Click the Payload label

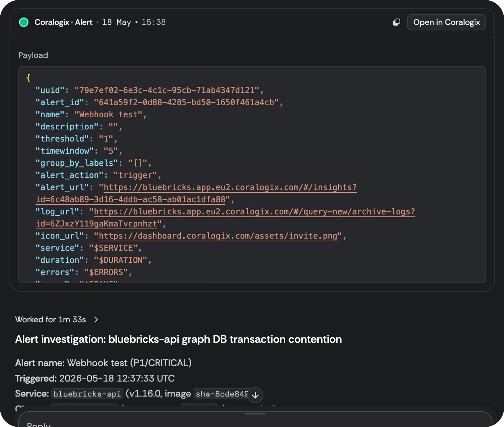[x=33, y=55]
